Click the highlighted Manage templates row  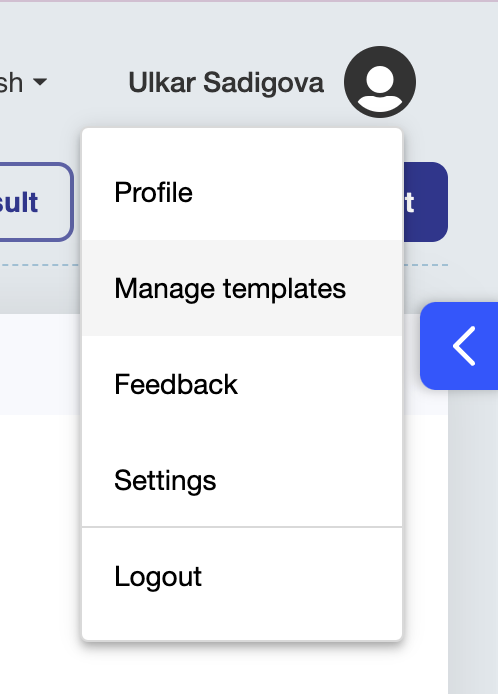tap(242, 288)
